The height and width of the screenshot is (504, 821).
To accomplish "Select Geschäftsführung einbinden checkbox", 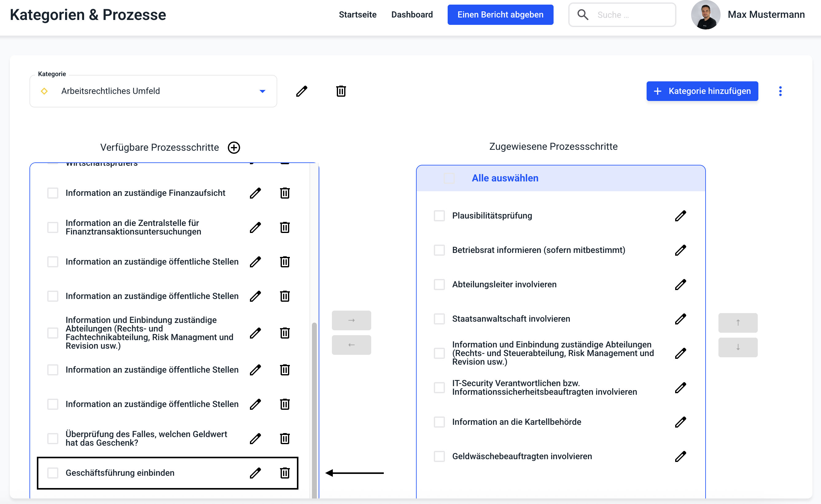I will [x=53, y=473].
